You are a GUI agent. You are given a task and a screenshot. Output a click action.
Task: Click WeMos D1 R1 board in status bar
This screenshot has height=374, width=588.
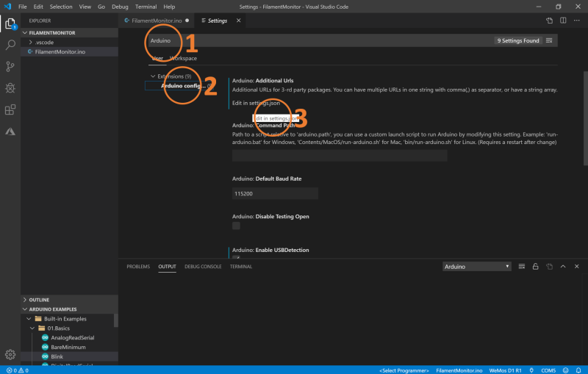point(505,370)
